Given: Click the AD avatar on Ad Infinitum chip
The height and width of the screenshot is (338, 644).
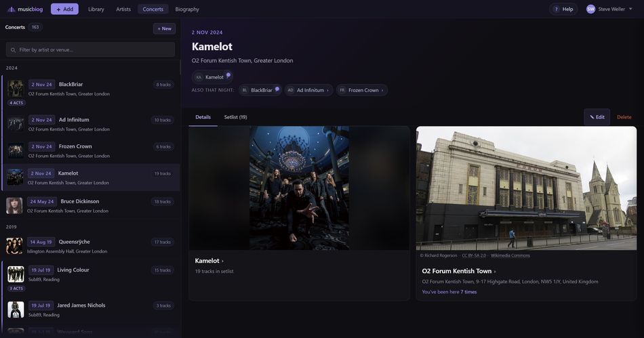Looking at the screenshot, I should [290, 90].
